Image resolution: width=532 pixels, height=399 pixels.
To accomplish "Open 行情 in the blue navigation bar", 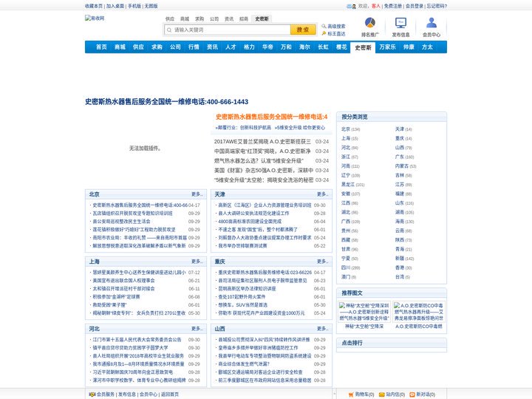I will point(194,47).
